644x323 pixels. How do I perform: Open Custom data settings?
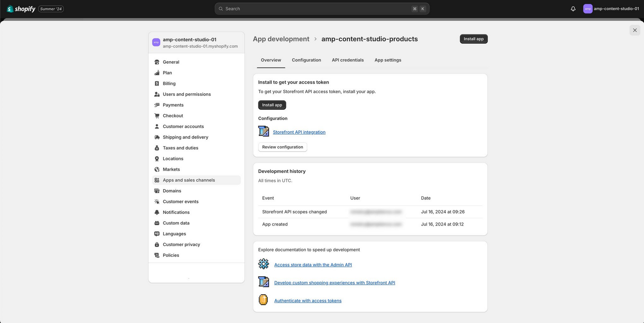click(196, 223)
